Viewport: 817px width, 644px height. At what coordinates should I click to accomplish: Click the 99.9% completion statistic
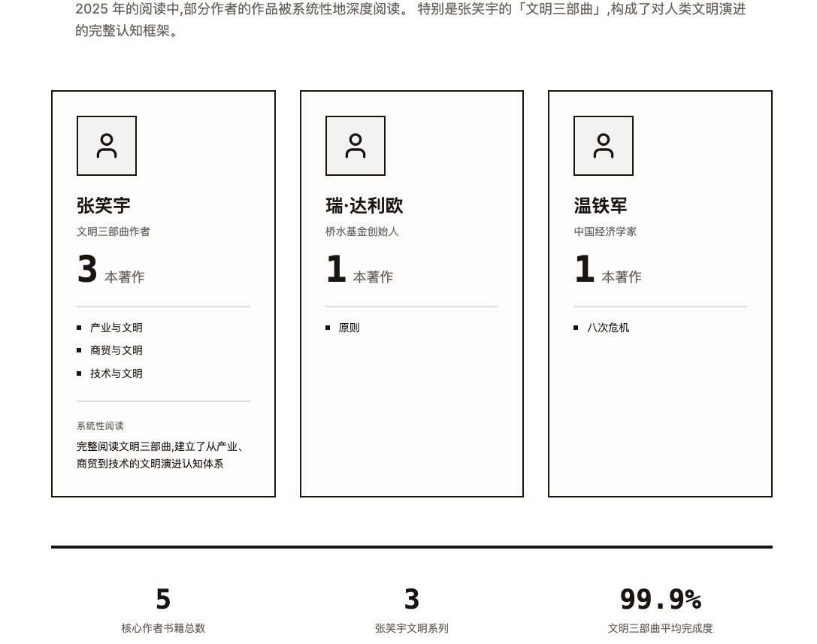tap(660, 599)
